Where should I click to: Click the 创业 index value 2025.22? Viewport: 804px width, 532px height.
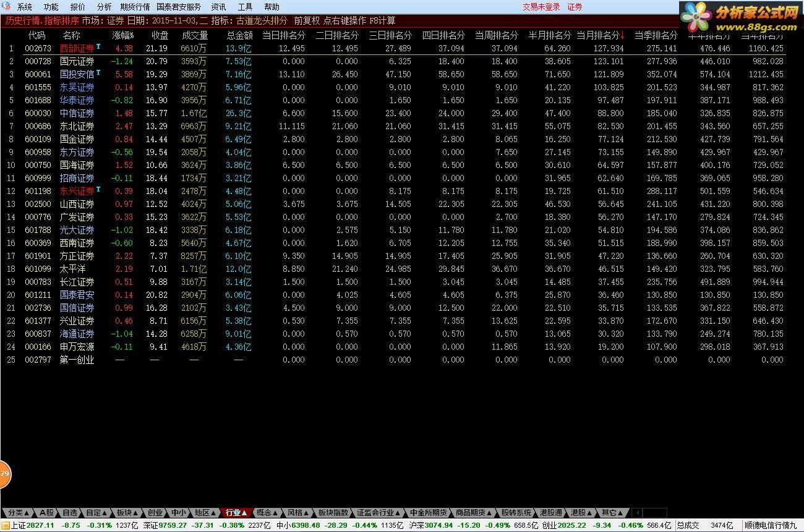pos(572,526)
